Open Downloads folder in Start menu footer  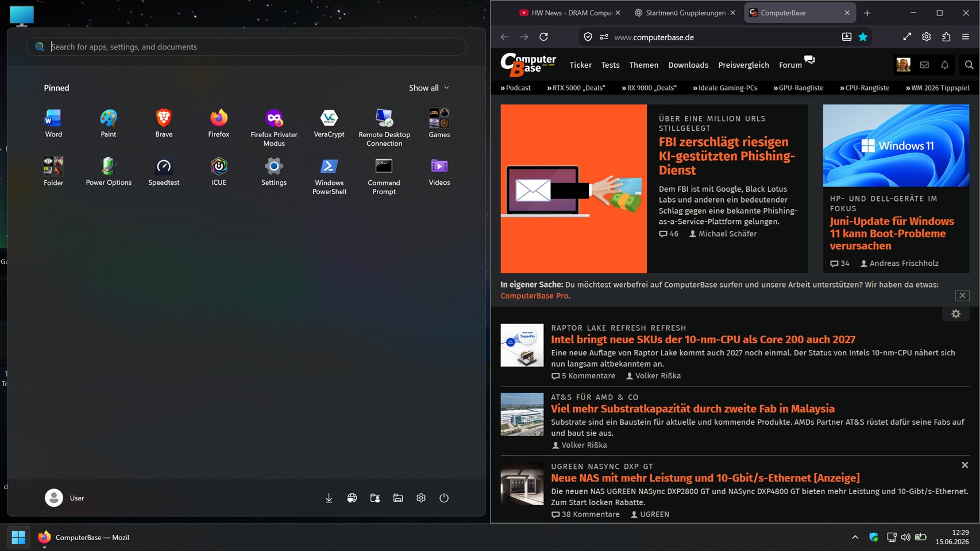click(x=329, y=498)
